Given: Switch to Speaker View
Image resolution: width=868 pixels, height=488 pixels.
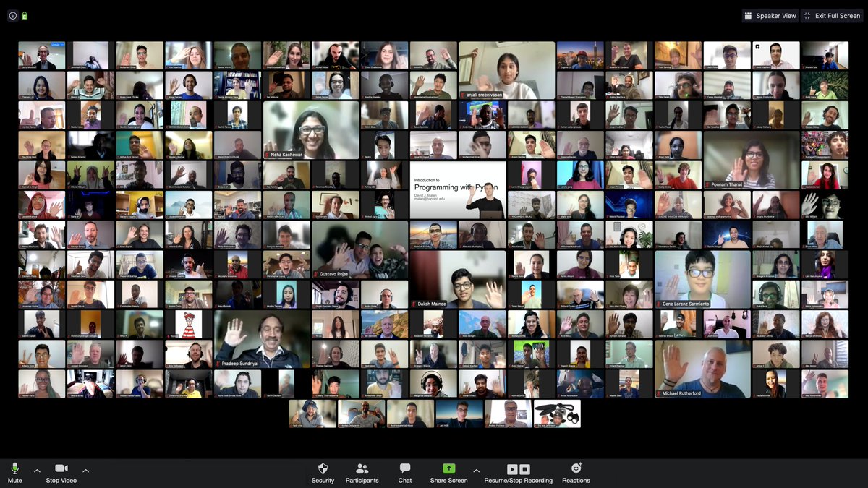Looking at the screenshot, I should [770, 15].
